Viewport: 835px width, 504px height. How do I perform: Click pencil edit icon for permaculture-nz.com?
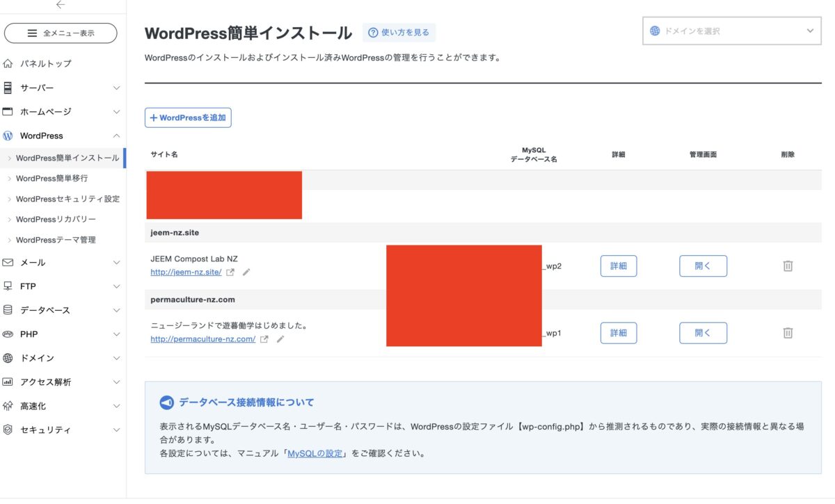[x=280, y=339]
